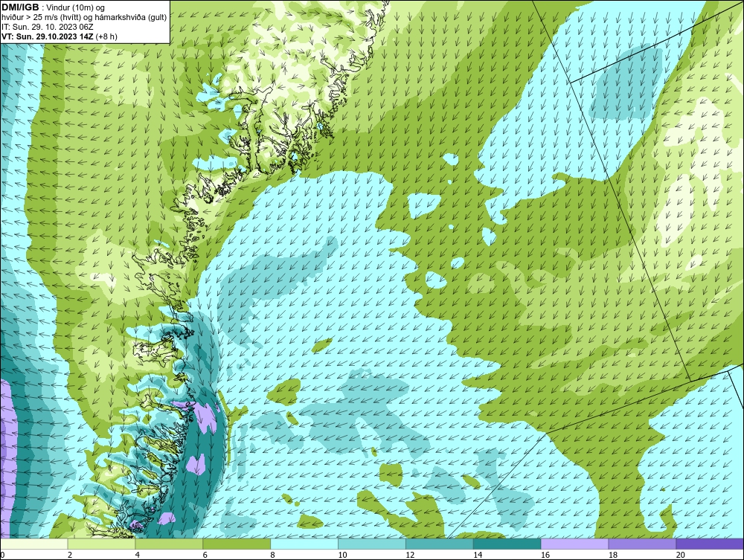The image size is (744, 560).
Task: Pick the light purple swatch between 16 and 18
Action: tap(574, 544)
